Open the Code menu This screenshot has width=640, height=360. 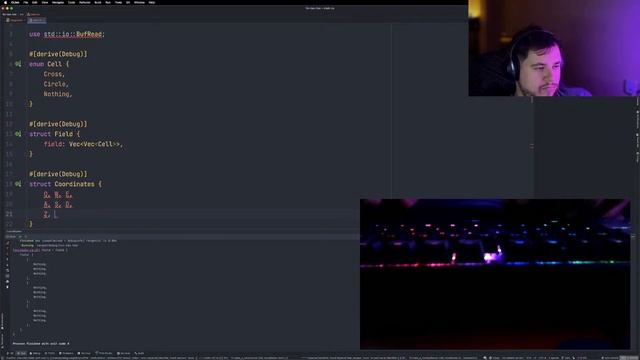[x=71, y=2]
